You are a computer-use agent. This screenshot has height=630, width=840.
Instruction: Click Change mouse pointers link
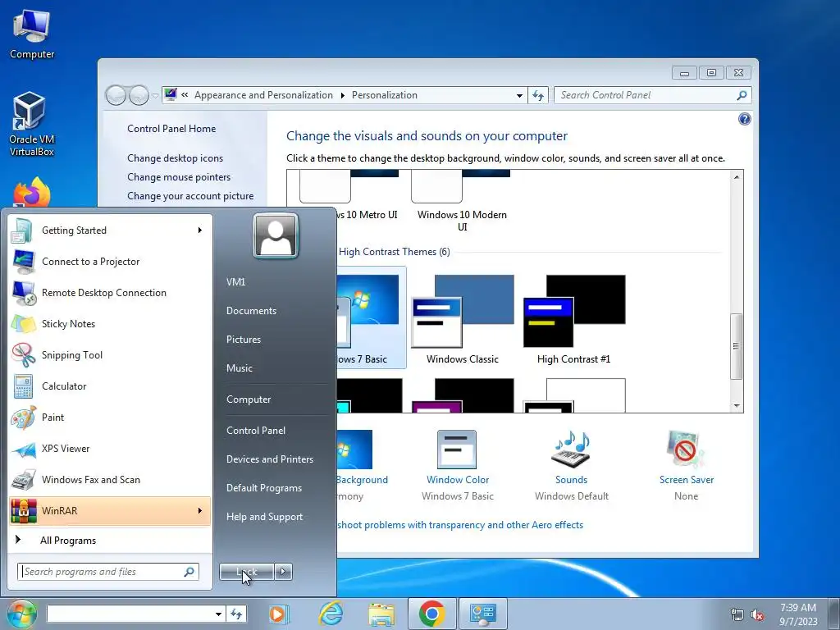click(x=179, y=177)
